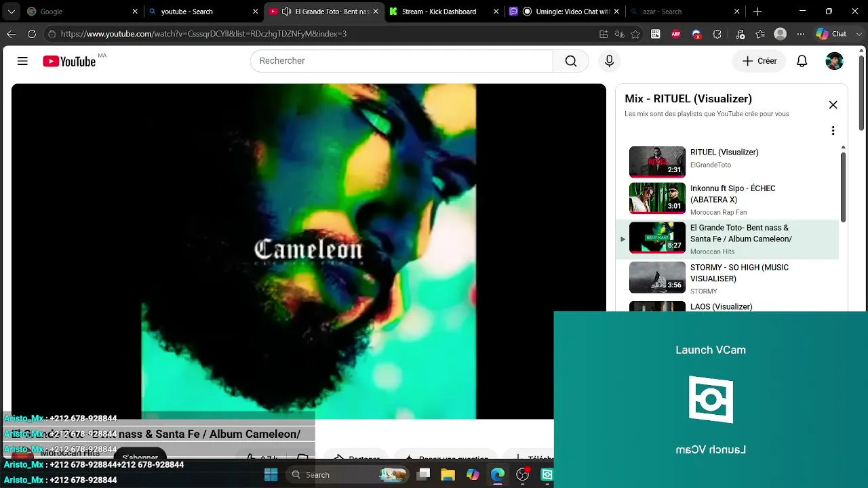The width and height of the screenshot is (868, 488).
Task: Click the STORMY channel name
Action: (703, 291)
